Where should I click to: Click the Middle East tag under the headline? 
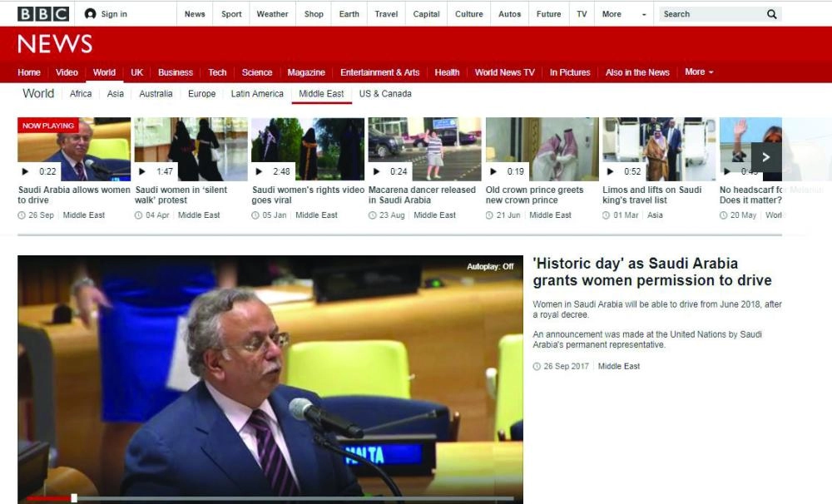click(617, 365)
